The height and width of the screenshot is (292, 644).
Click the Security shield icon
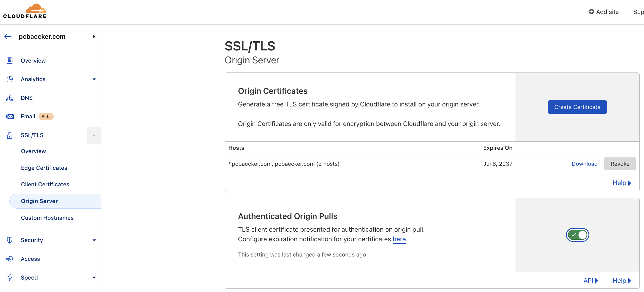[x=10, y=240]
